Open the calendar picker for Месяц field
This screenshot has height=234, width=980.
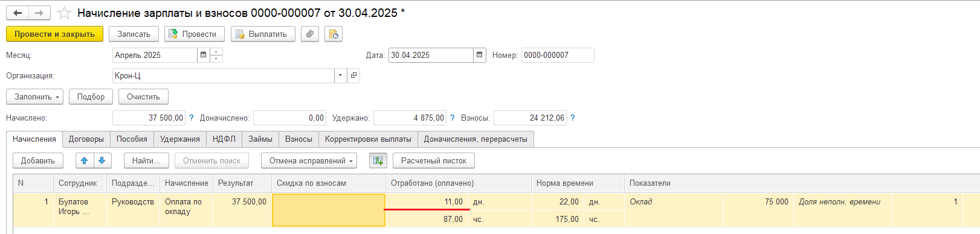tap(204, 55)
